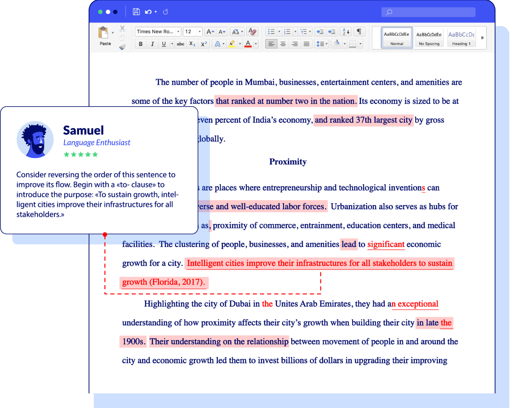Open the highlight color dropdown arrow
This screenshot has width=532, height=408.
pyautogui.click(x=240, y=44)
